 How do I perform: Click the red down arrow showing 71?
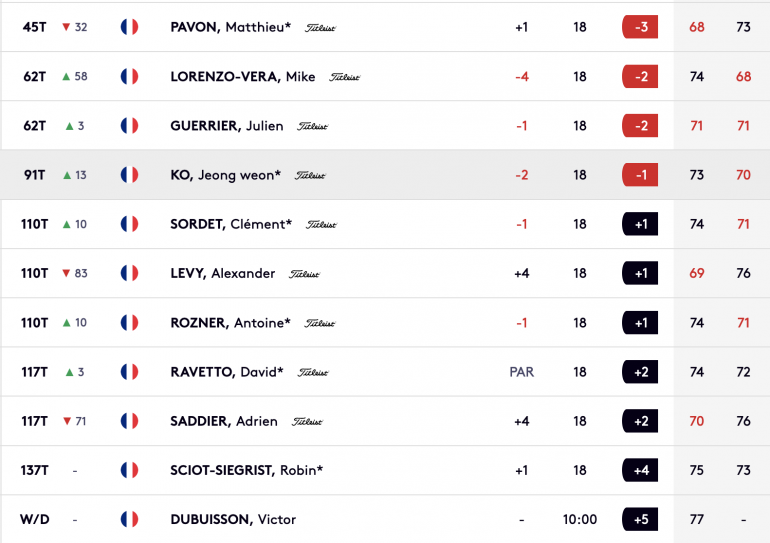coord(67,421)
